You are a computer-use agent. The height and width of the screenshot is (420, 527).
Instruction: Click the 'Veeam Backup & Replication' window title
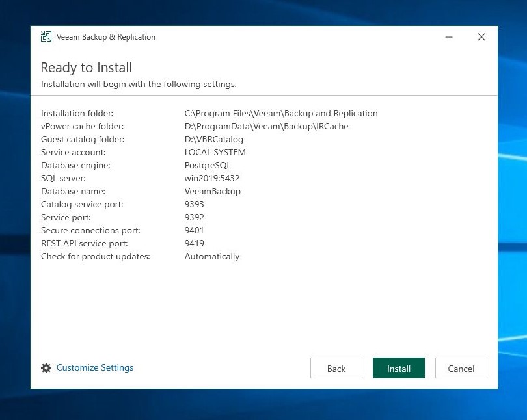point(106,37)
